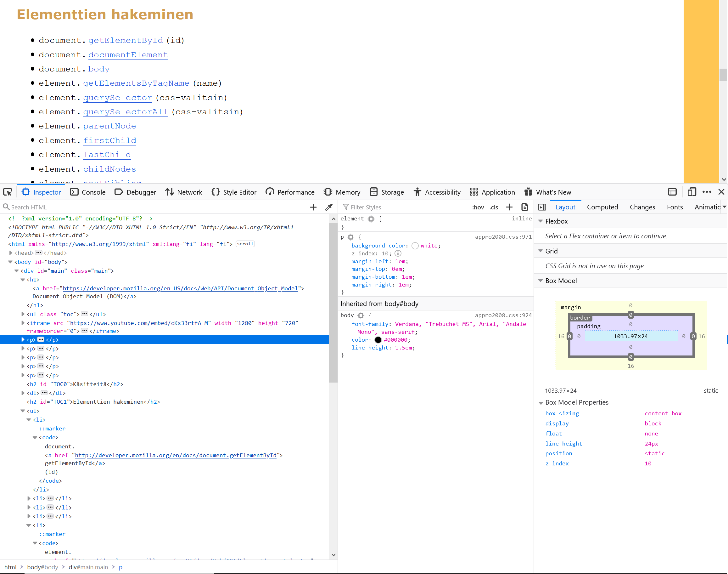Expand the dl element node

tap(23, 393)
